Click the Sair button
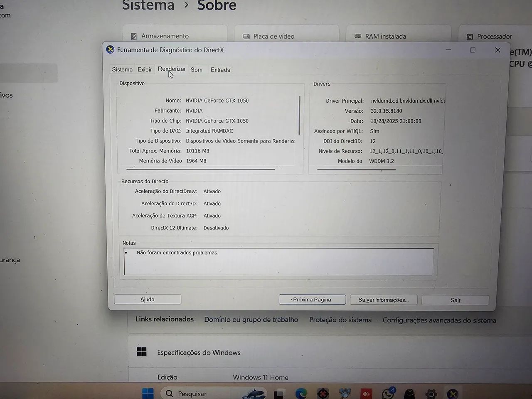This screenshot has width=532, height=399. [x=455, y=300]
